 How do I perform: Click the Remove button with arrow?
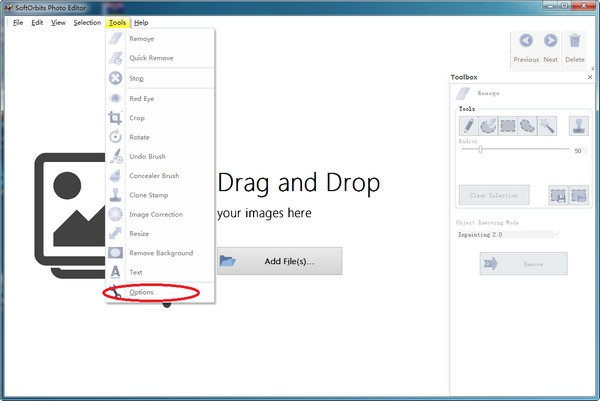(x=523, y=264)
